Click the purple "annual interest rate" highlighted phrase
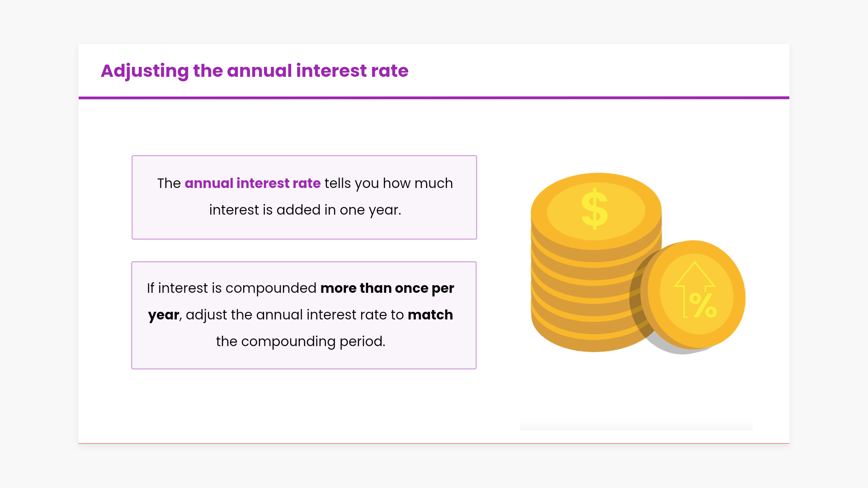The height and width of the screenshot is (488, 868). point(252,183)
